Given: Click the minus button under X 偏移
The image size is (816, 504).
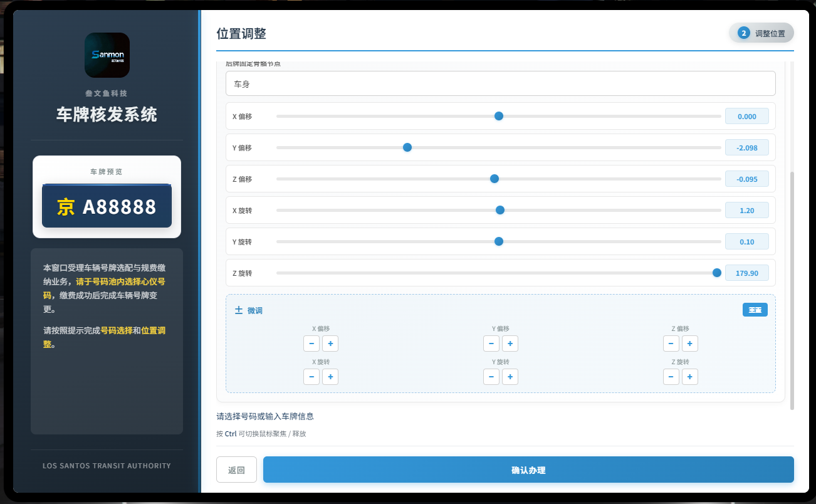Looking at the screenshot, I should [x=311, y=344].
